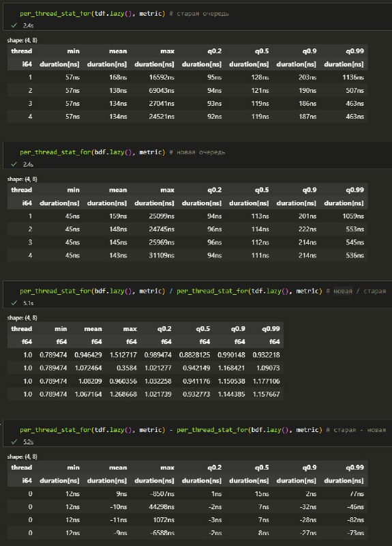Click the -6588ns max difference value
This screenshot has height=546, width=392.
pos(162,533)
